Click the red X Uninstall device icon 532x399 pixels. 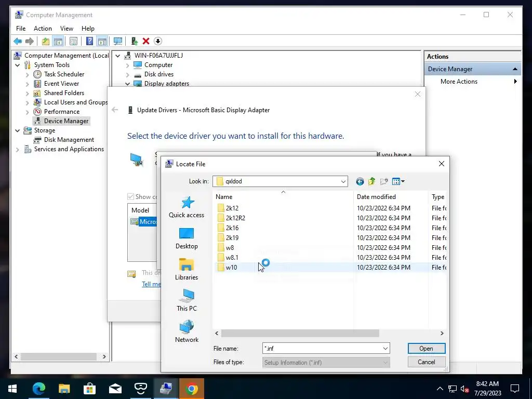pyautogui.click(x=146, y=42)
